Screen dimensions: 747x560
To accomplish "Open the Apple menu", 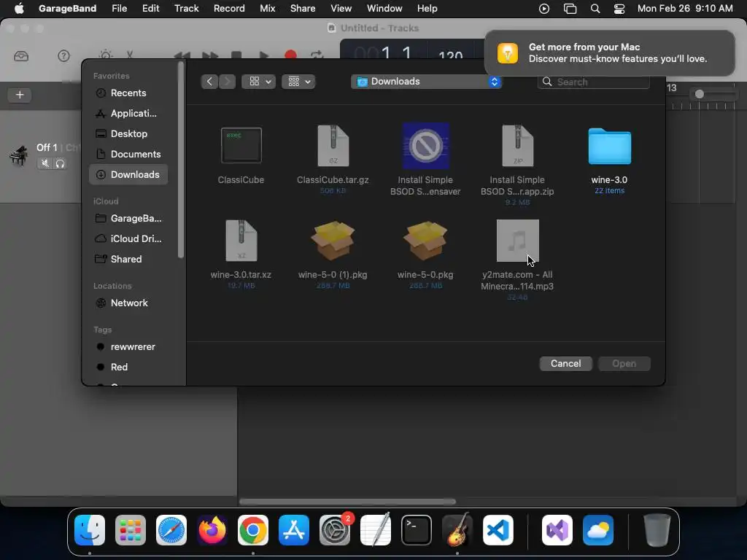I will pyautogui.click(x=19, y=8).
